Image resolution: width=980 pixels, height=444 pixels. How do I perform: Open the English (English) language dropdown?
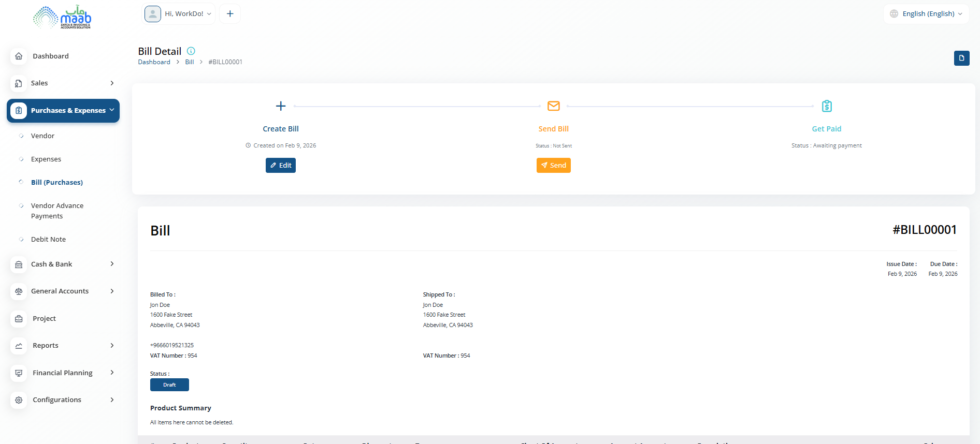(926, 14)
